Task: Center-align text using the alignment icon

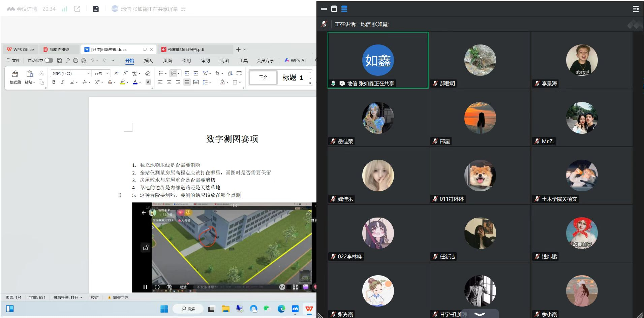Action: [169, 82]
